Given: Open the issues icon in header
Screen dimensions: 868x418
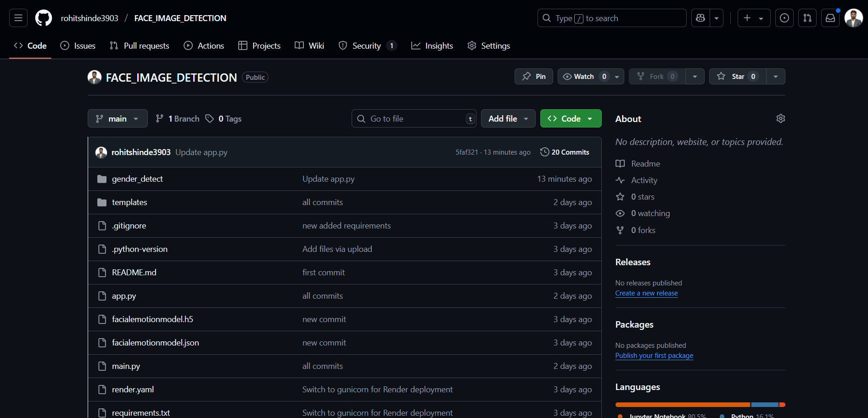Looking at the screenshot, I should click(784, 18).
